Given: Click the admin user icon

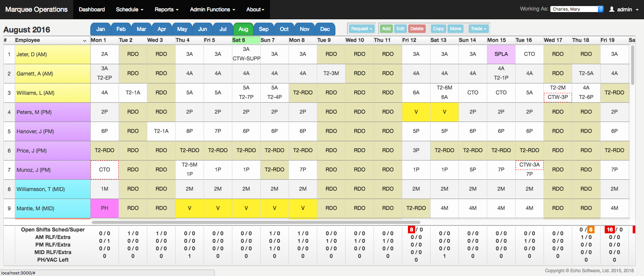Looking at the screenshot, I should [612, 9].
